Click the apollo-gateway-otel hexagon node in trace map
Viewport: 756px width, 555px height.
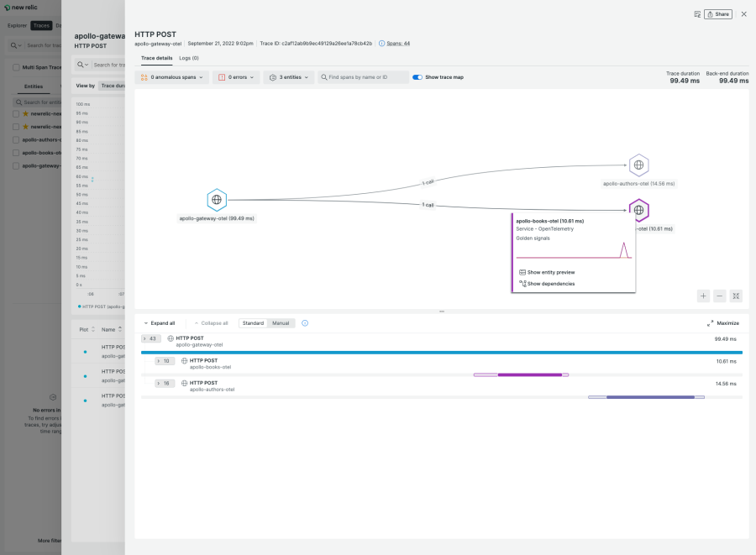[x=217, y=200]
